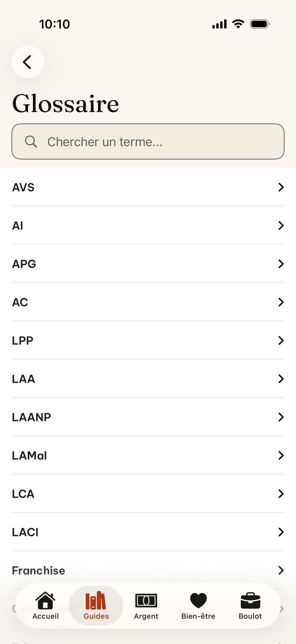Open the APG glossary term
This screenshot has height=644, width=296.
point(148,264)
